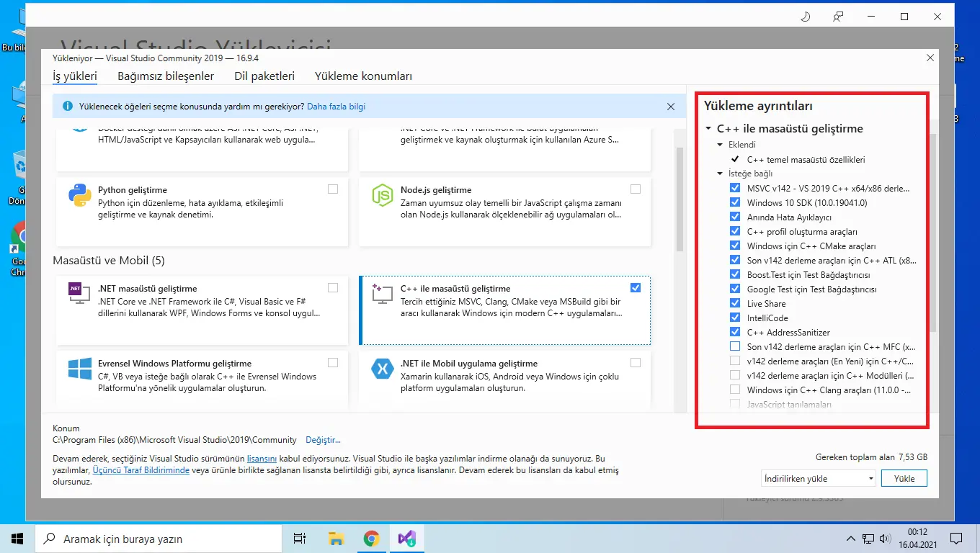The width and height of the screenshot is (980, 553).
Task: Dismiss the blue info banner
Action: coord(671,107)
